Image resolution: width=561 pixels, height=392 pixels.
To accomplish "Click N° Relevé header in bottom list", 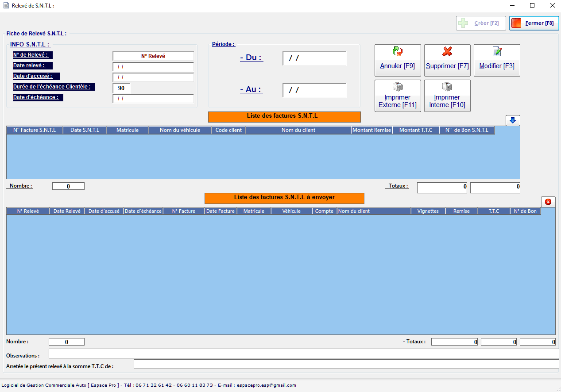I will (x=28, y=211).
